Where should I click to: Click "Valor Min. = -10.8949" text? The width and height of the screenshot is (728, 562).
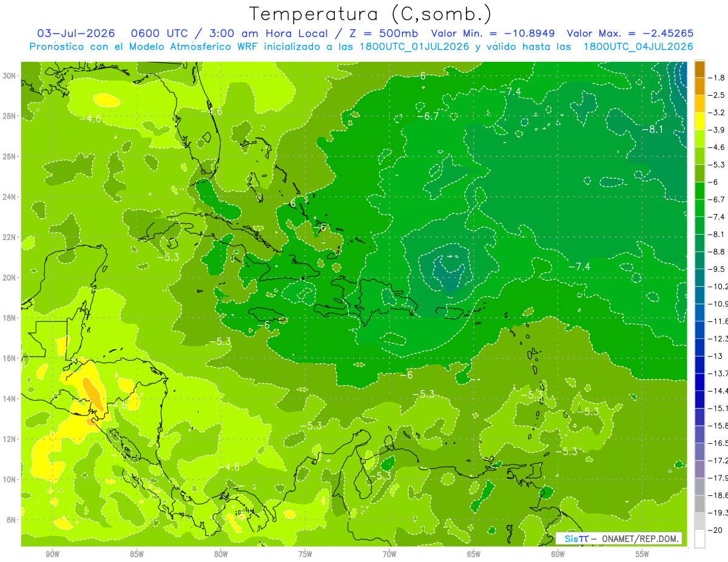pos(493,33)
